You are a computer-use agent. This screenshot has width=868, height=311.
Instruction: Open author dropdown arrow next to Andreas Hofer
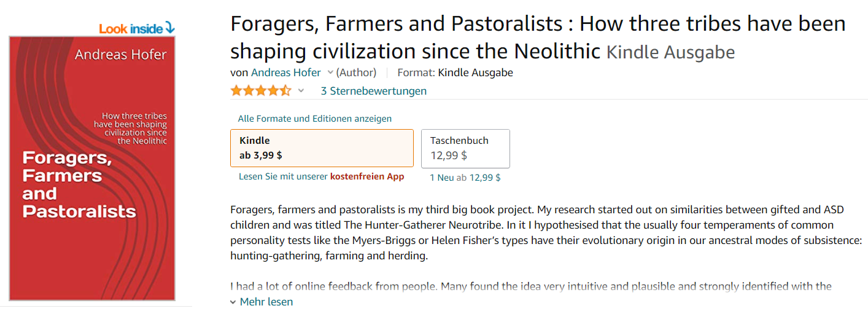click(330, 73)
